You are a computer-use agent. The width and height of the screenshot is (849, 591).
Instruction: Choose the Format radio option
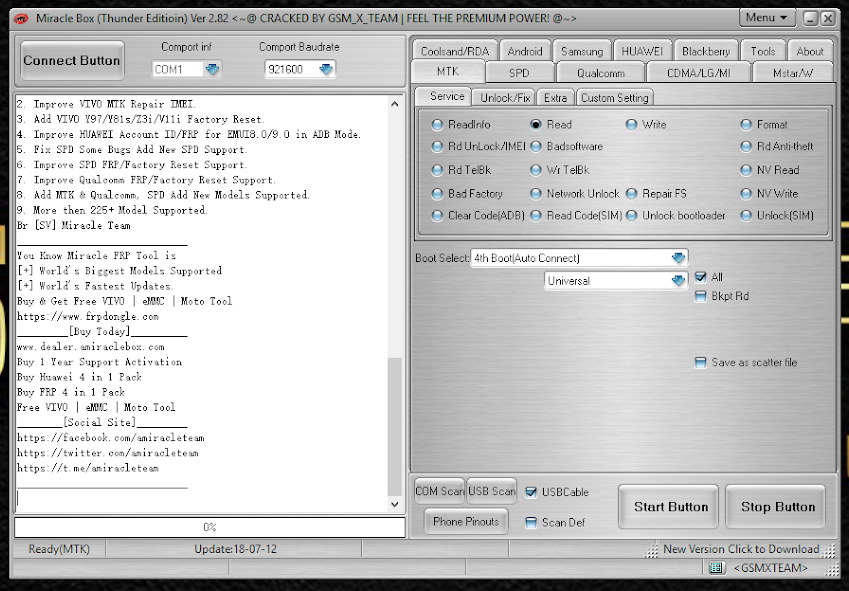764,125
